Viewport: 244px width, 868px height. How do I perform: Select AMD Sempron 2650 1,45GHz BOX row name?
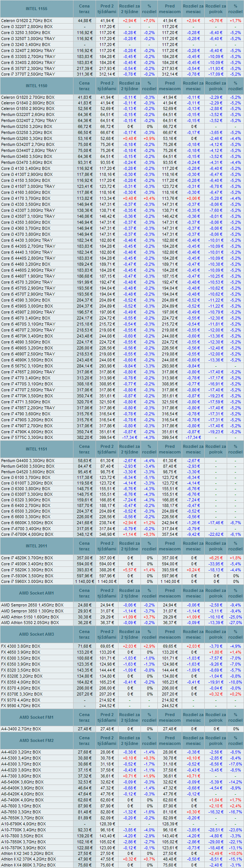pos(32,605)
